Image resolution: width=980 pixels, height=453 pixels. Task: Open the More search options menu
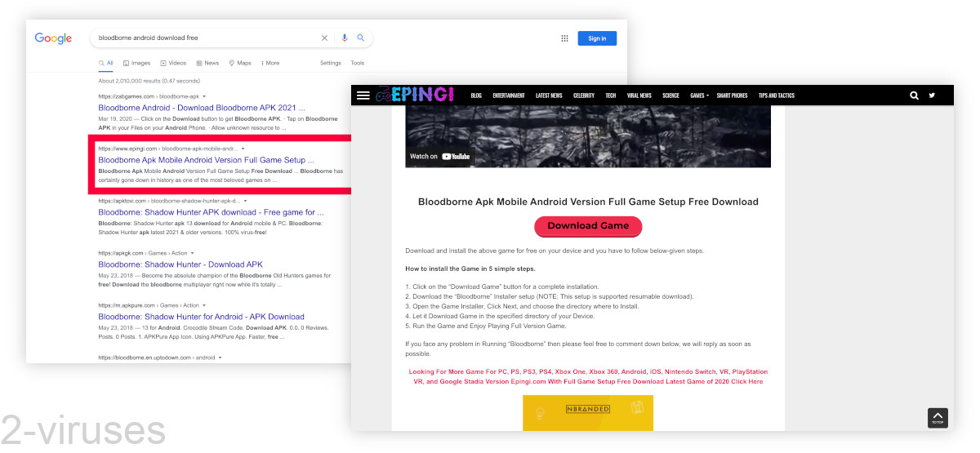click(x=269, y=63)
